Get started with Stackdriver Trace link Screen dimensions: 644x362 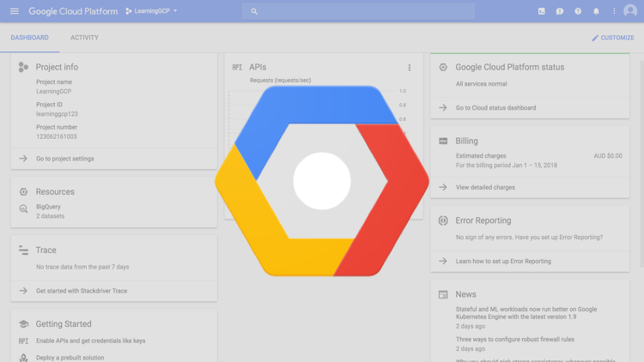coord(82,291)
